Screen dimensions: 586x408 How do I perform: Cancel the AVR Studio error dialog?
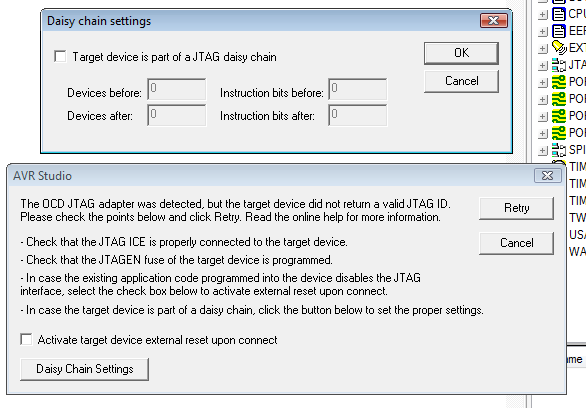(516, 243)
